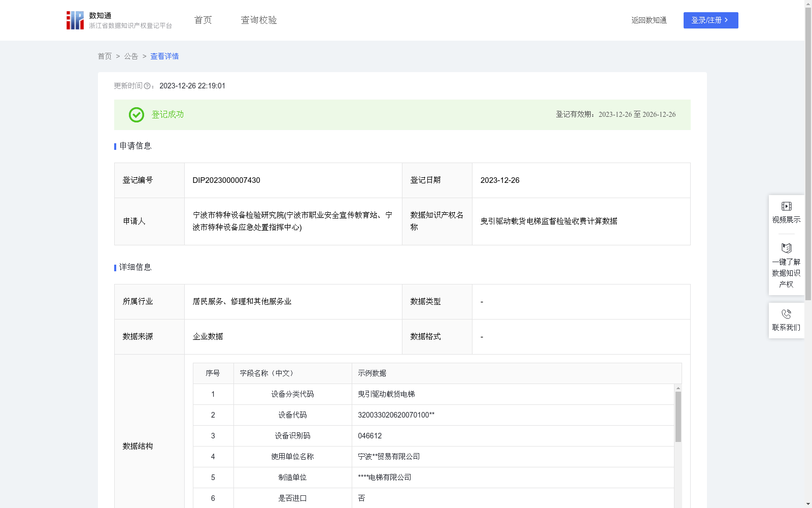
Task: Click the 设备代码 field name cell
Action: point(293,415)
